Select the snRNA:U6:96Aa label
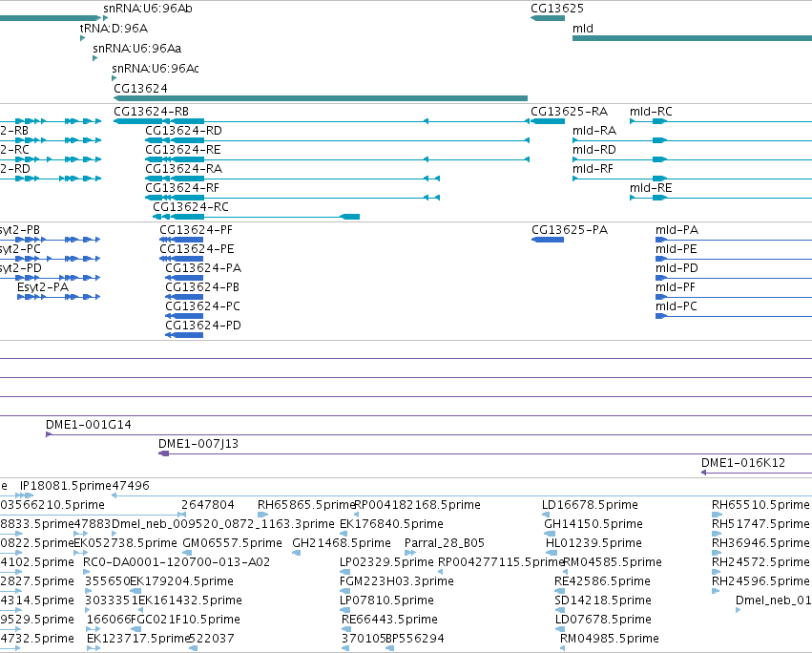The width and height of the screenshot is (812, 653). (136, 48)
